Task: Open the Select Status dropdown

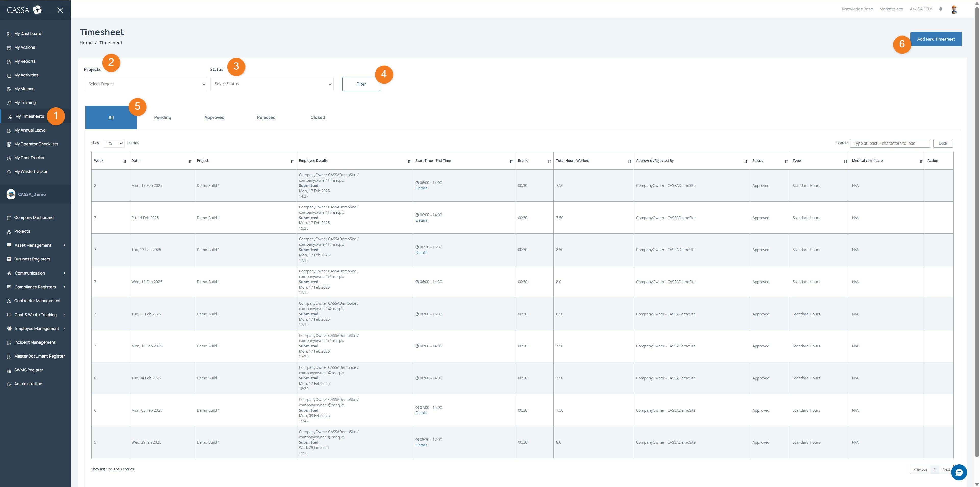Action: pyautogui.click(x=272, y=84)
